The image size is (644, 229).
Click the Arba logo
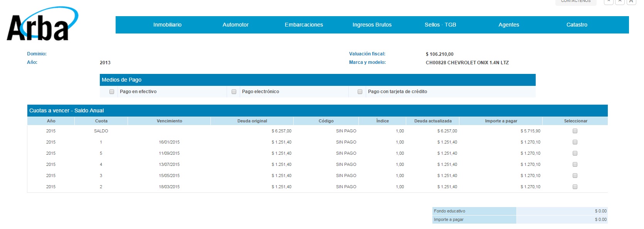[42, 25]
